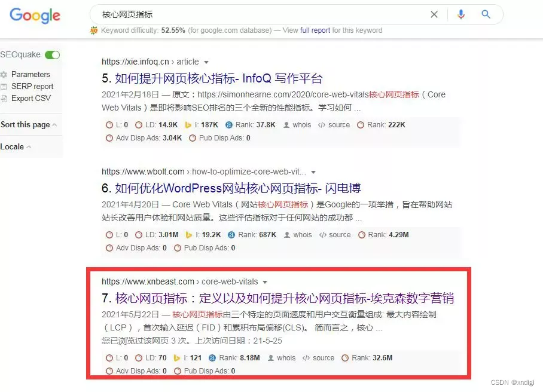
Task: Expand the Locale section
Action: point(16,146)
